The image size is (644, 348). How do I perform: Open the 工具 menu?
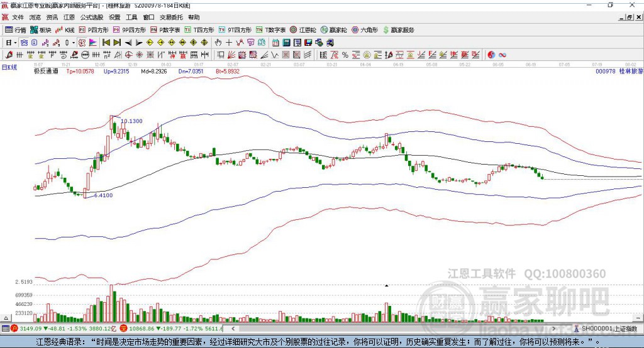(x=131, y=17)
